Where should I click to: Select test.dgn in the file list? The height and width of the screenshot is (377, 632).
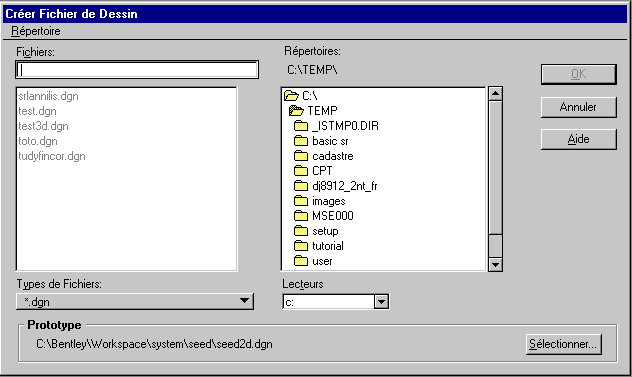(x=37, y=111)
